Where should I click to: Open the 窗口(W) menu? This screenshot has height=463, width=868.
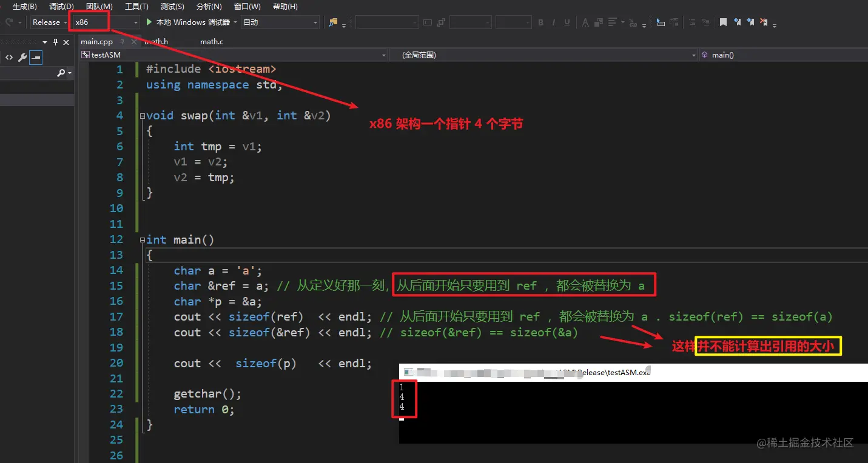(247, 7)
